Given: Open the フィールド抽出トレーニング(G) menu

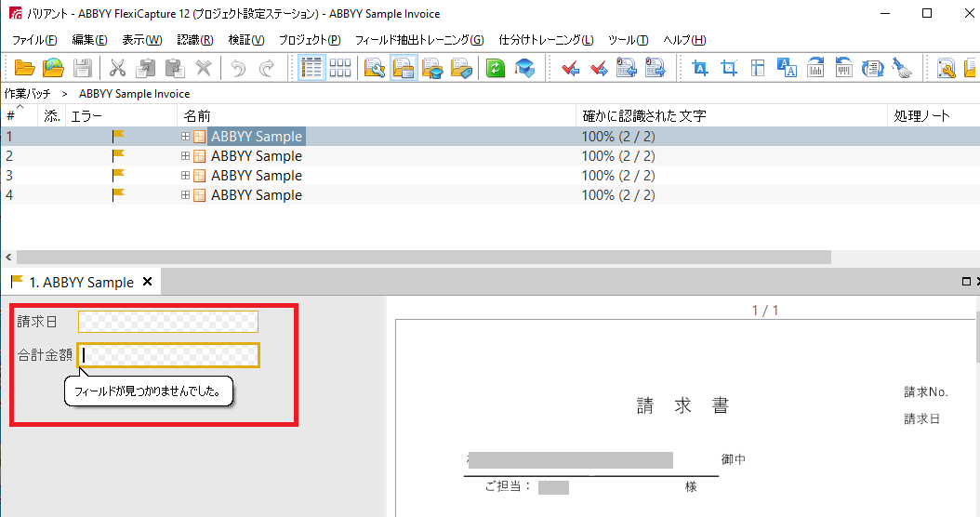Looking at the screenshot, I should coord(419,40).
